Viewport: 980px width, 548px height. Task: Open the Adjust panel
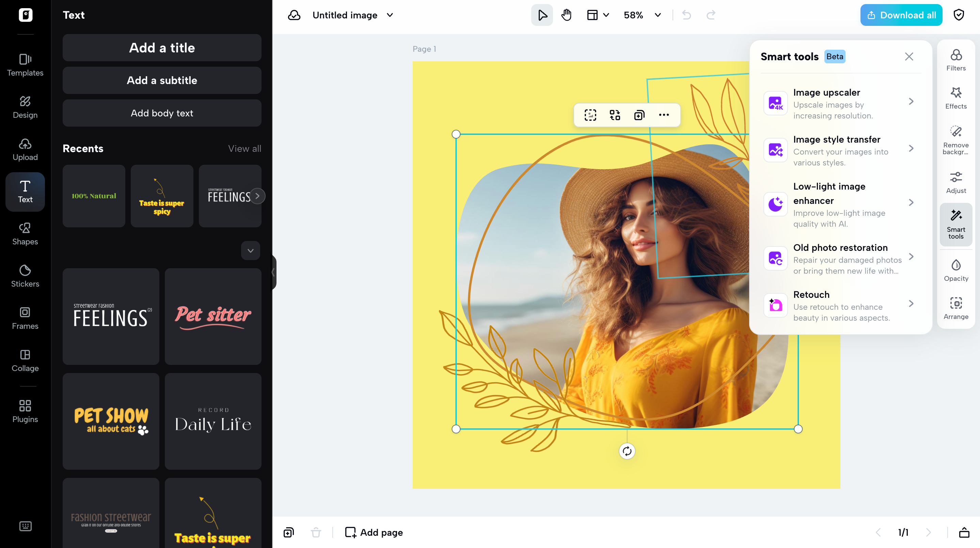(956, 182)
